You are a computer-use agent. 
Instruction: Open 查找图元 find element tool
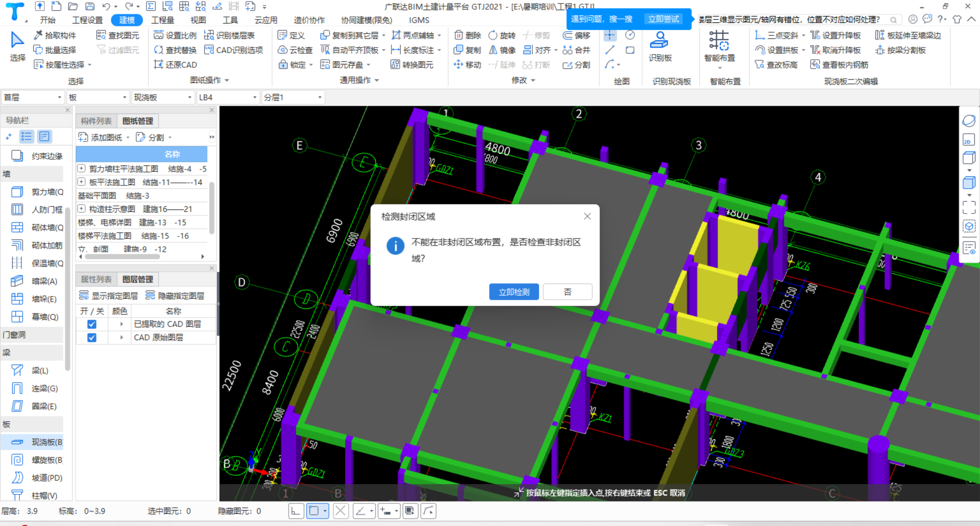pyautogui.click(x=118, y=35)
